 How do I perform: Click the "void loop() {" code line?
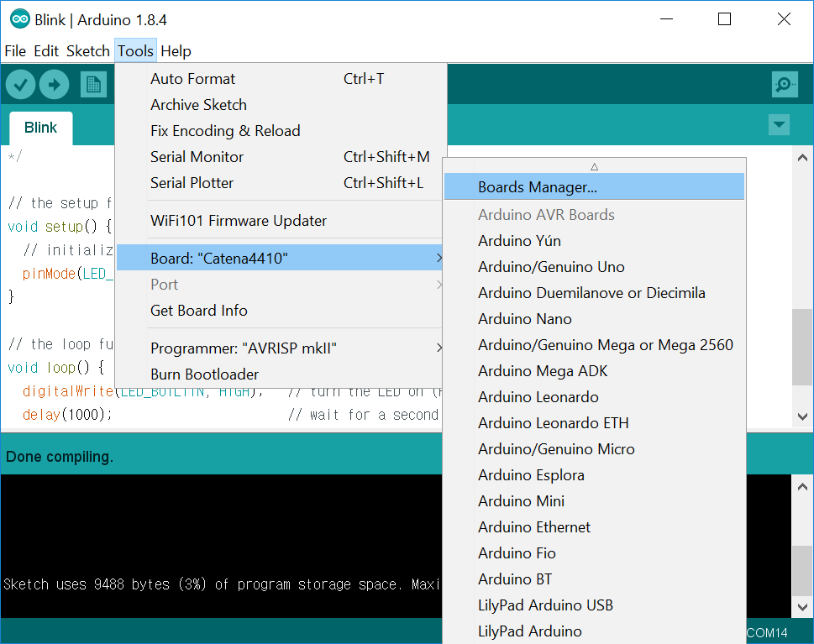[56, 368]
